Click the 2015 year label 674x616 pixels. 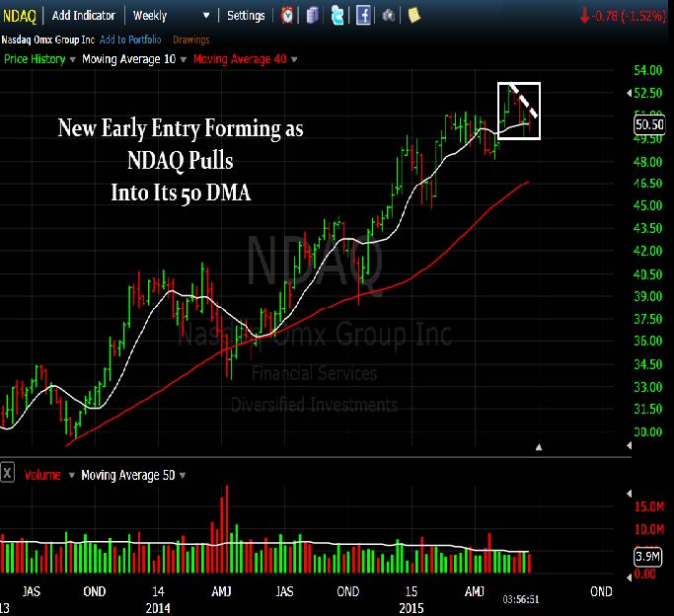[412, 608]
